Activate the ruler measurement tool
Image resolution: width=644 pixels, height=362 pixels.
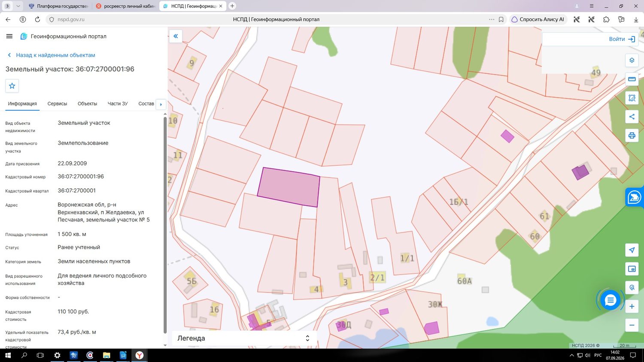(x=632, y=79)
